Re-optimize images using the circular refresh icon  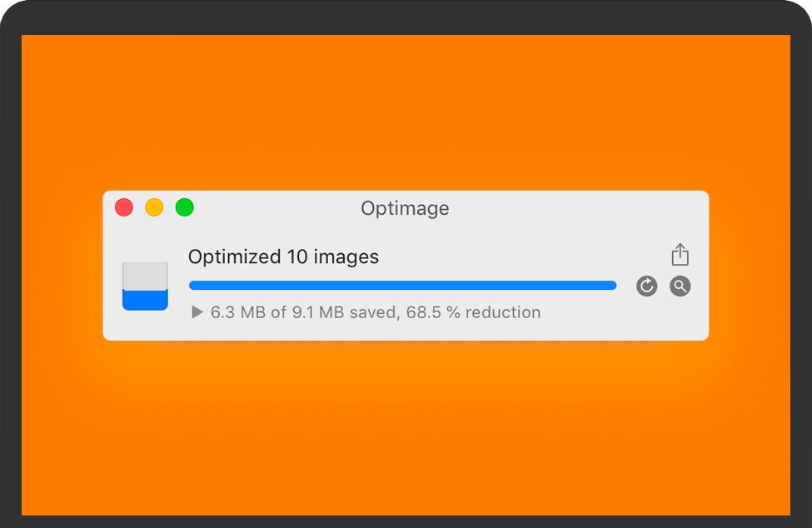(647, 286)
